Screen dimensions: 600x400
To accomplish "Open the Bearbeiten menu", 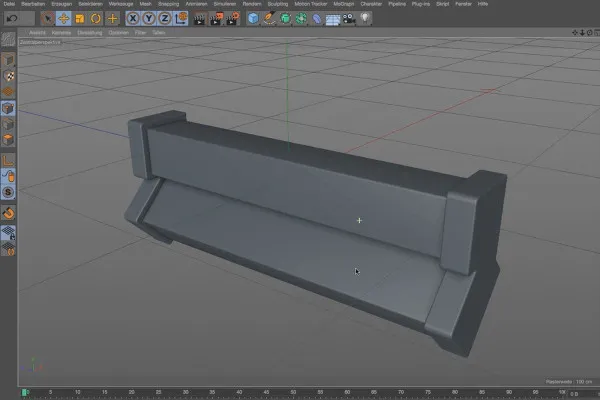I will (x=33, y=4).
